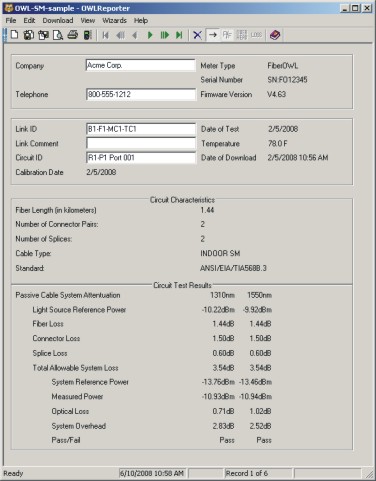Click the 1310nm system overhead '2.83dB'

tap(223, 426)
